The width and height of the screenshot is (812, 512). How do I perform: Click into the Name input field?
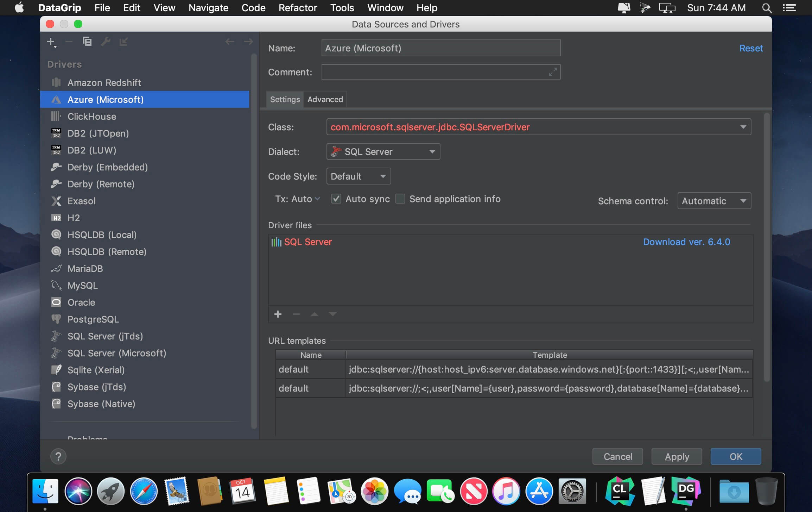[441, 48]
